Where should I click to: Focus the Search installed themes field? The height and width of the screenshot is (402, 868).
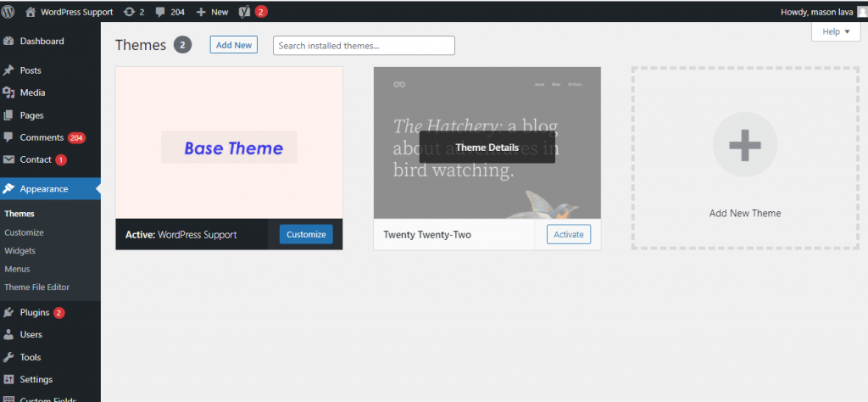pos(364,46)
